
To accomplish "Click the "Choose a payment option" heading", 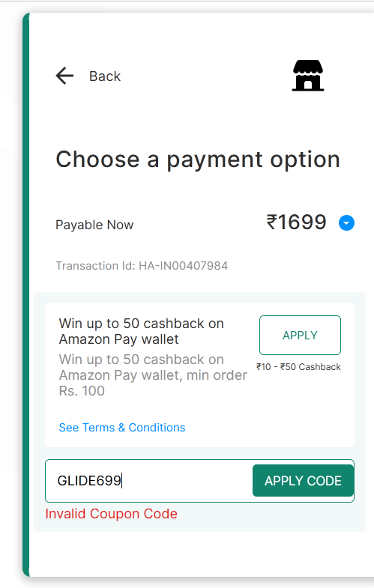I will click(198, 160).
